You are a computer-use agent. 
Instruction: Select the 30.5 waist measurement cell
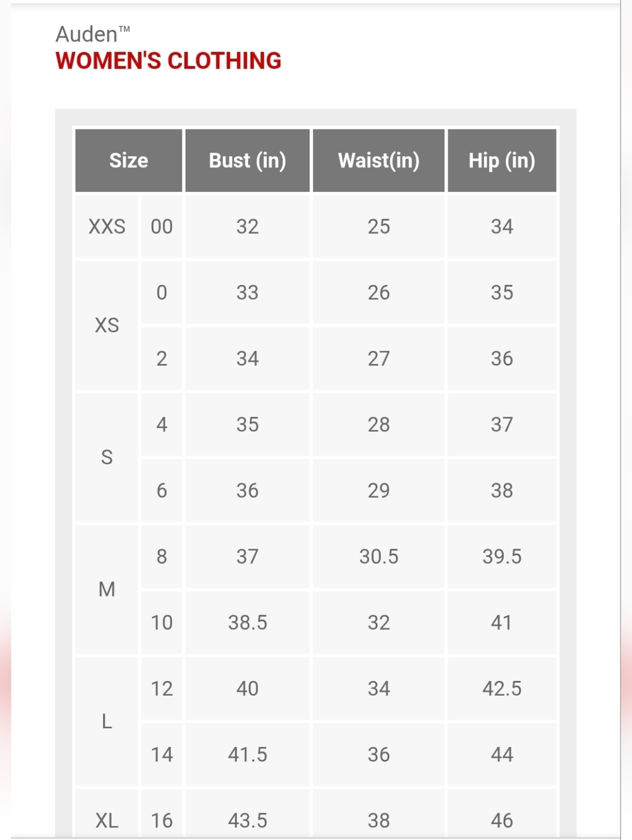coord(379,556)
